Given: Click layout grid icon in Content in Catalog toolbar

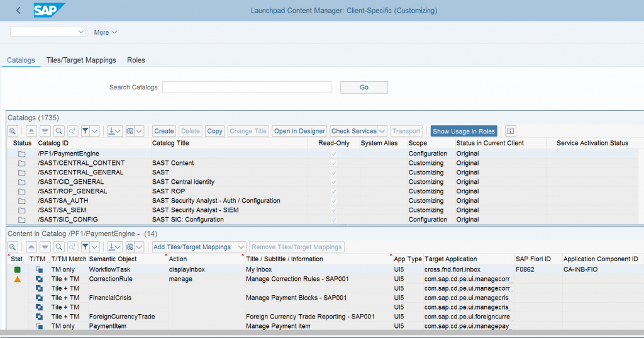Looking at the screenshot, I should pos(130,247).
